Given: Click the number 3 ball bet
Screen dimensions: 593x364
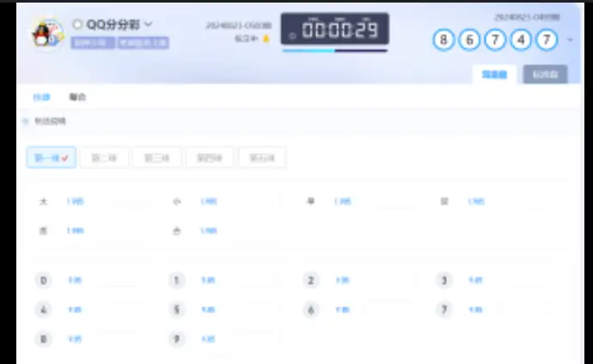Looking at the screenshot, I should pos(444,281).
